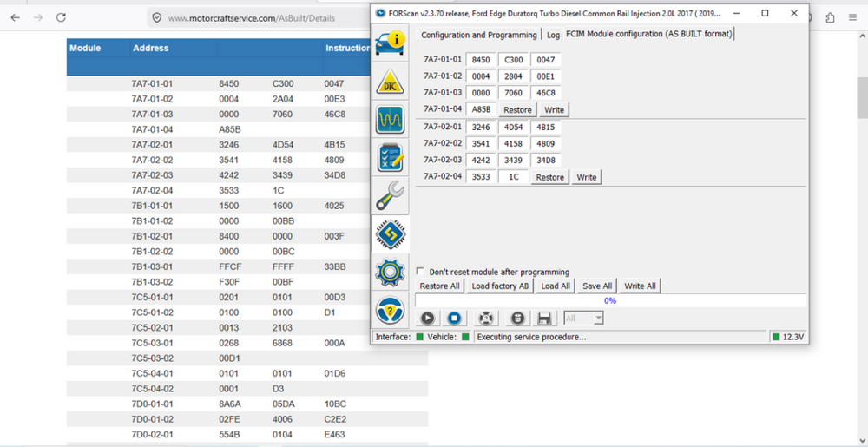
Task: Click the 12.3V voltage indicator
Action: click(x=788, y=337)
